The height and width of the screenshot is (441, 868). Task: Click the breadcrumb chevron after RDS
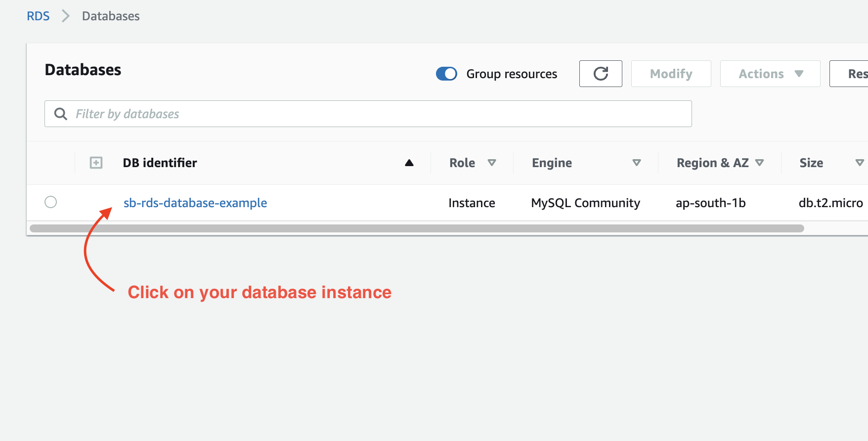[66, 16]
